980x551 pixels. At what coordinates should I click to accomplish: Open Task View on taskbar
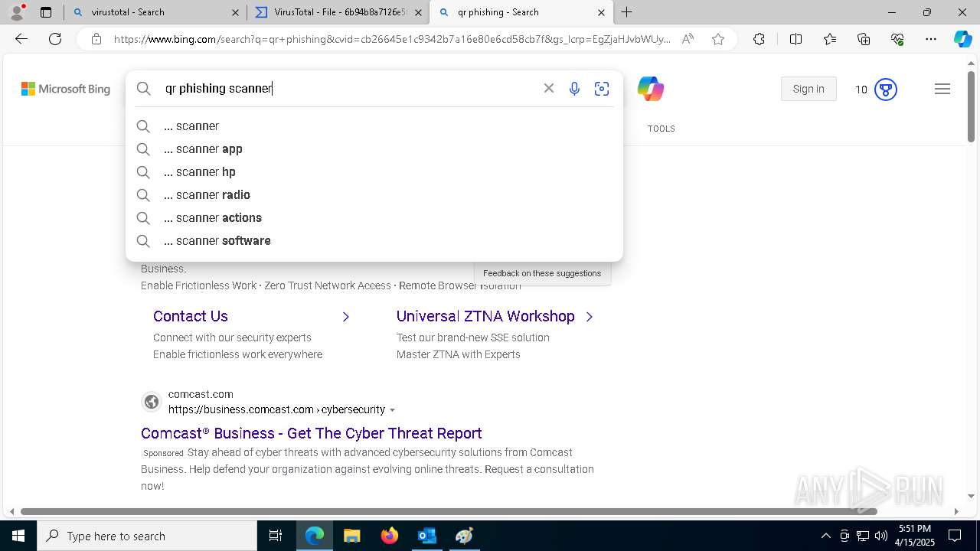pos(276,536)
